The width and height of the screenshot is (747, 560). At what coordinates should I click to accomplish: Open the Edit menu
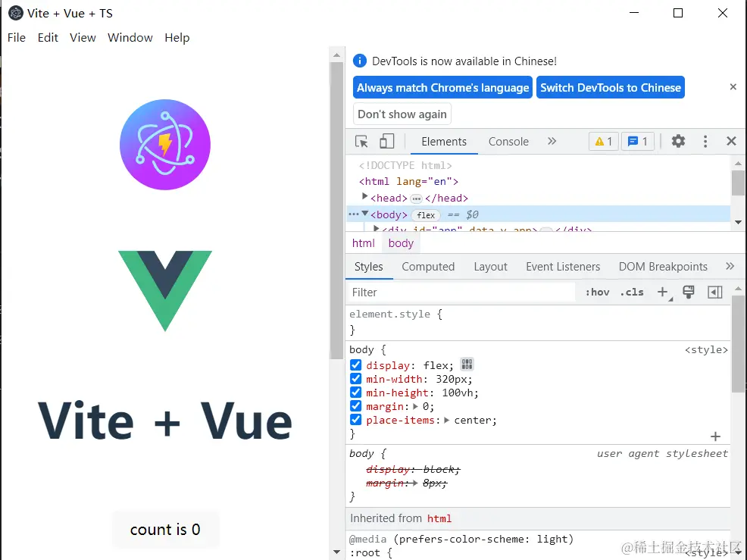(48, 38)
